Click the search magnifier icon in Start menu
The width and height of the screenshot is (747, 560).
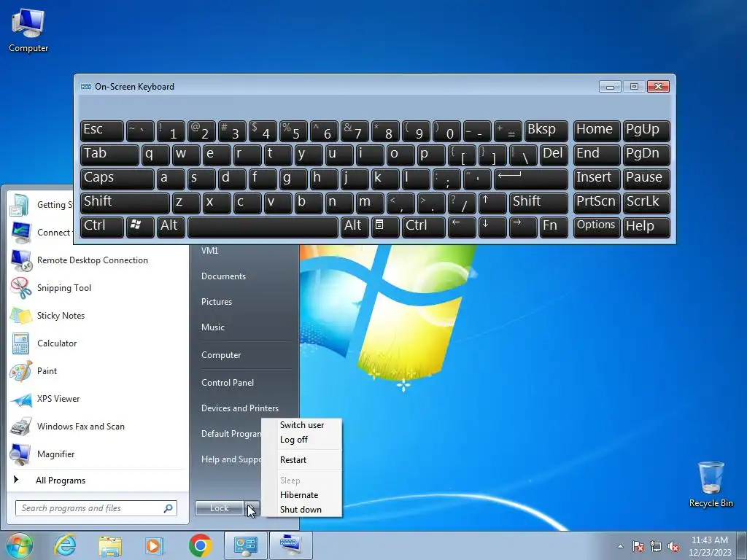(169, 508)
